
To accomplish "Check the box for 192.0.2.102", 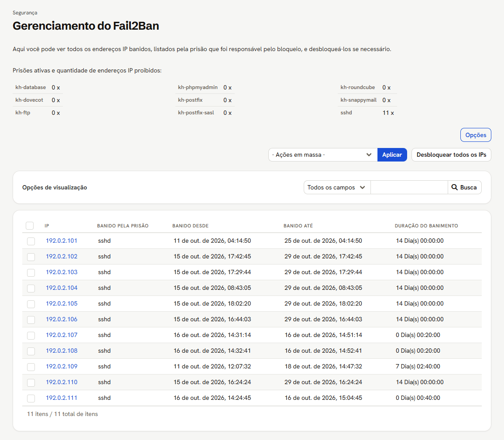I will pyautogui.click(x=31, y=257).
